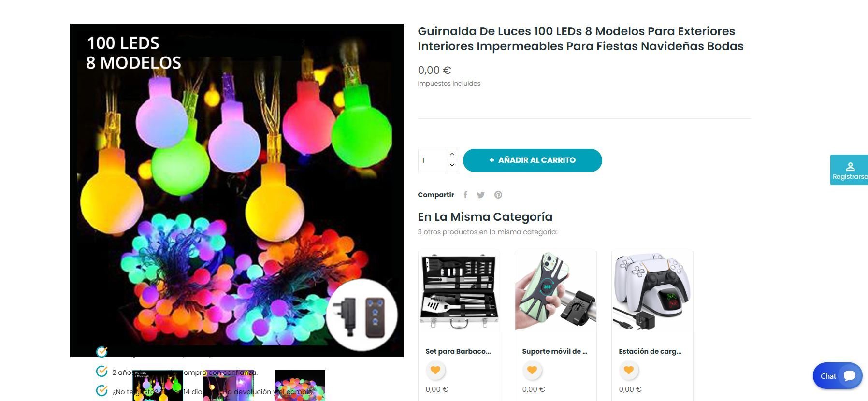Share product on Pinterest icon
This screenshot has width=868, height=401.
[498, 195]
